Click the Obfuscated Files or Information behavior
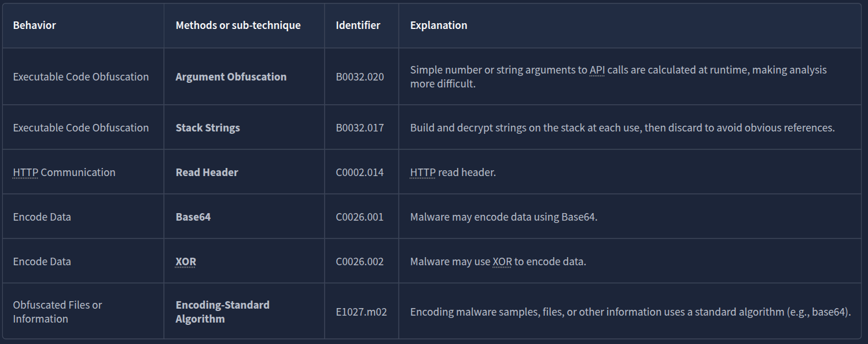 point(57,312)
